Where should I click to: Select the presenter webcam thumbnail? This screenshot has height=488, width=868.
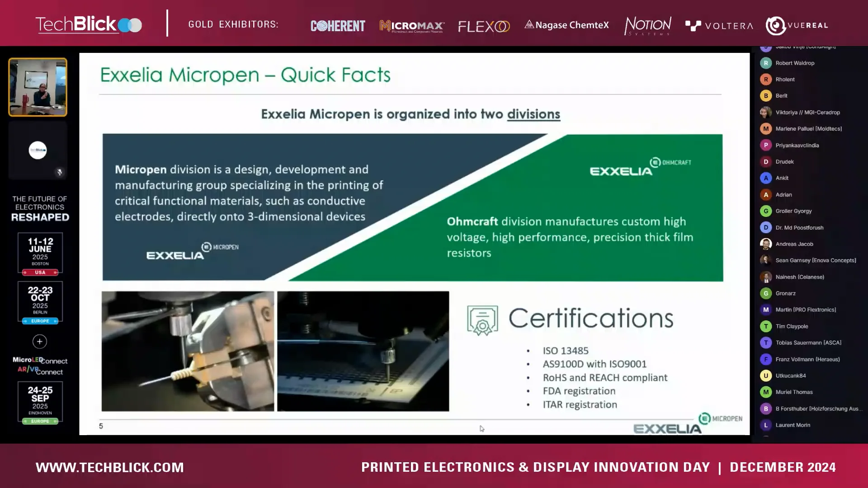(38, 87)
